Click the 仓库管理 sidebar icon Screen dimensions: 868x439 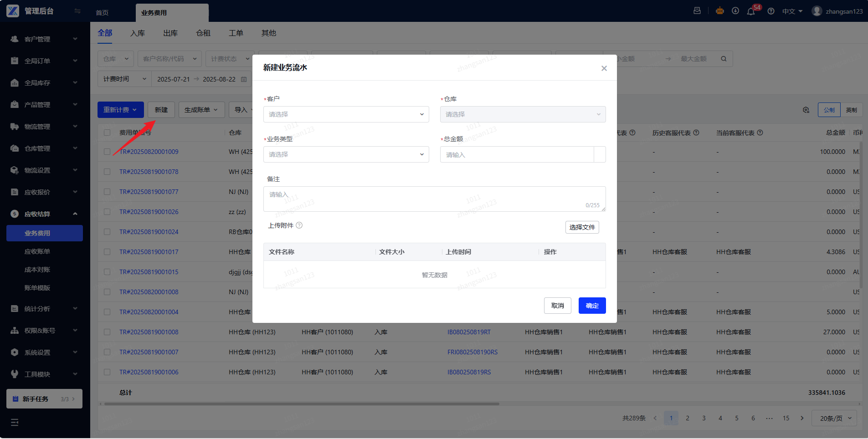coord(15,148)
